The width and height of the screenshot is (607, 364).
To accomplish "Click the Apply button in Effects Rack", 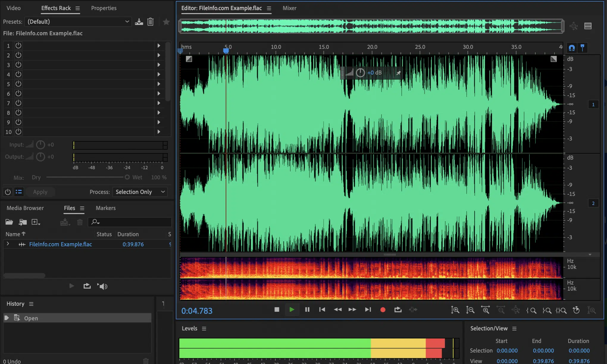I will click(x=40, y=192).
